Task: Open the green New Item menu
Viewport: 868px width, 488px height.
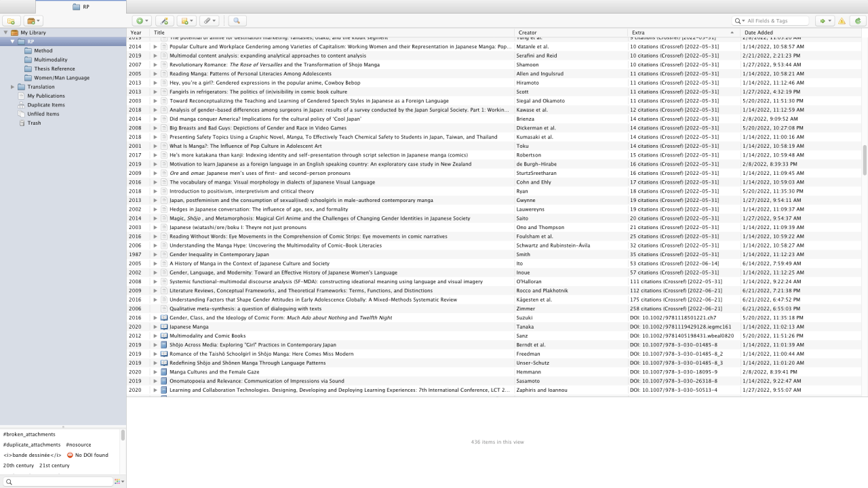Action: pyautogui.click(x=142, y=21)
